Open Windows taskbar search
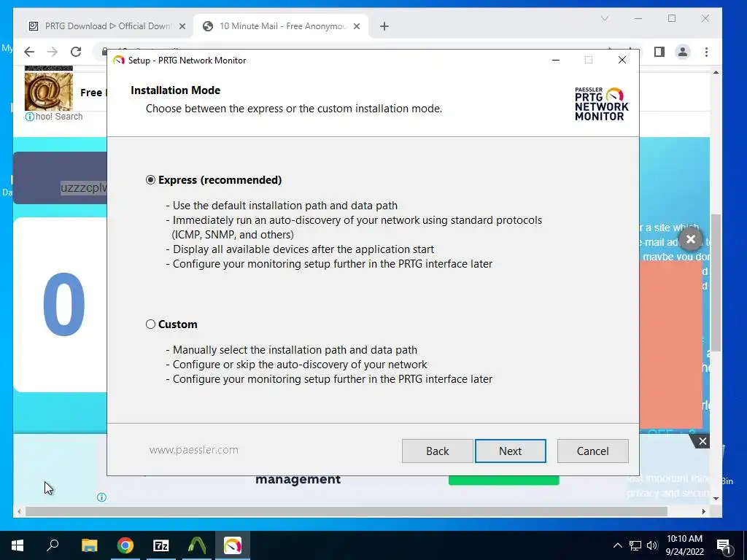 pyautogui.click(x=53, y=545)
